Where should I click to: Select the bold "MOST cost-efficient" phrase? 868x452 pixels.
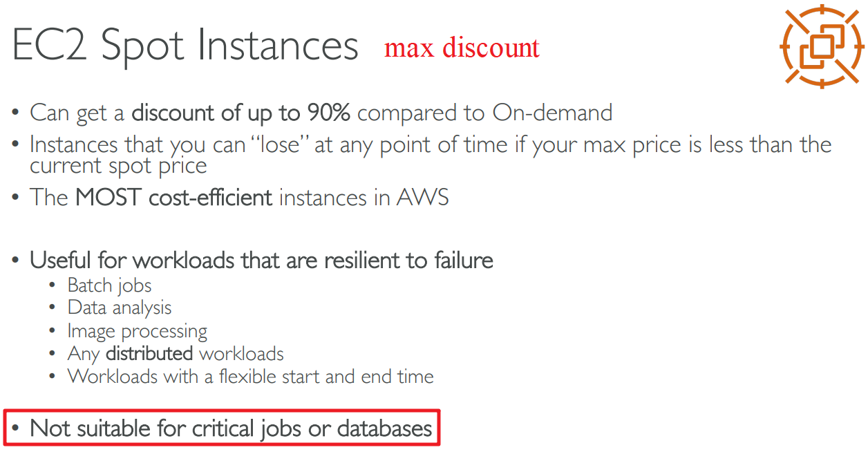[x=173, y=198]
